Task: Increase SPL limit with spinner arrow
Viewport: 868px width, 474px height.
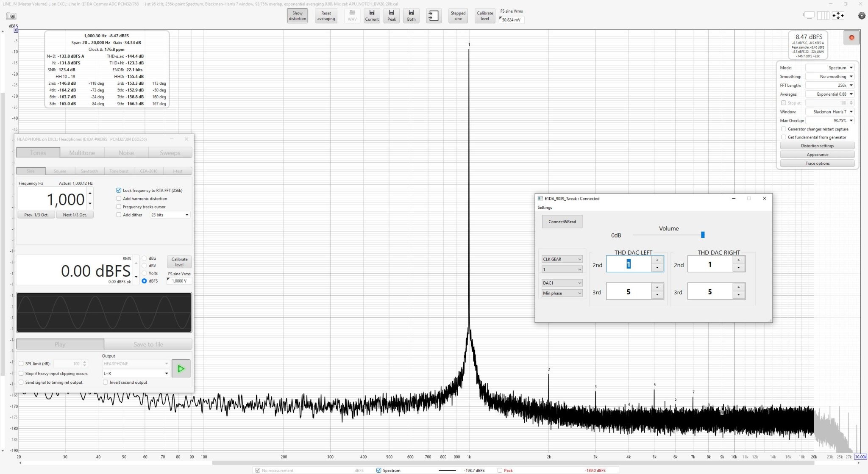Action: pyautogui.click(x=85, y=362)
